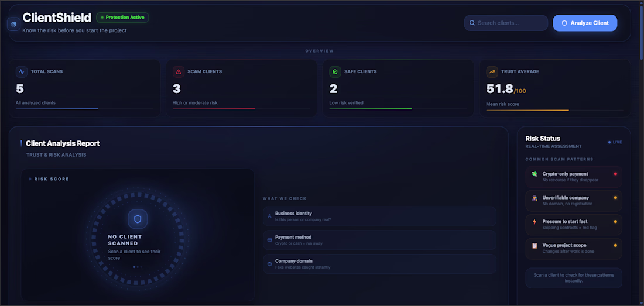Click the Risk Status heading
This screenshot has width=644, height=306.
543,139
